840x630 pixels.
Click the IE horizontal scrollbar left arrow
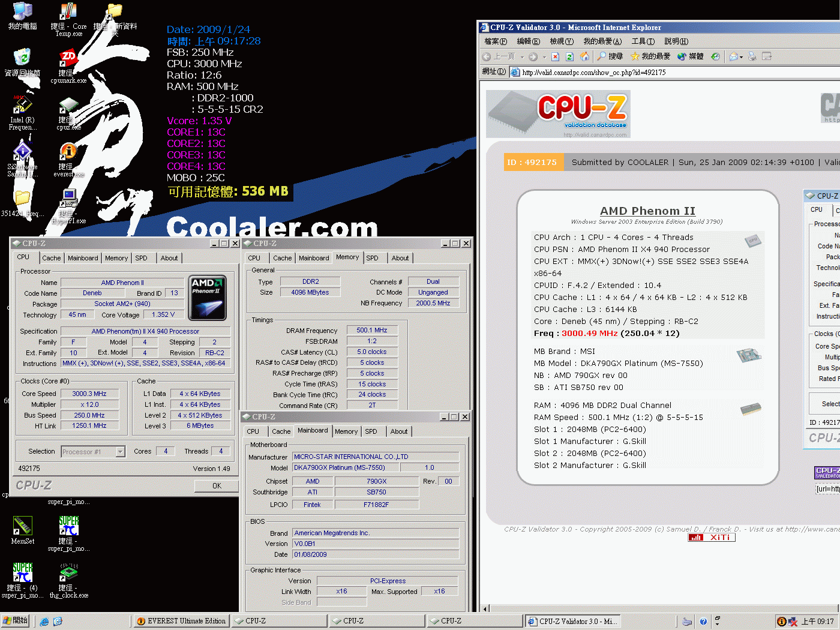pos(485,608)
